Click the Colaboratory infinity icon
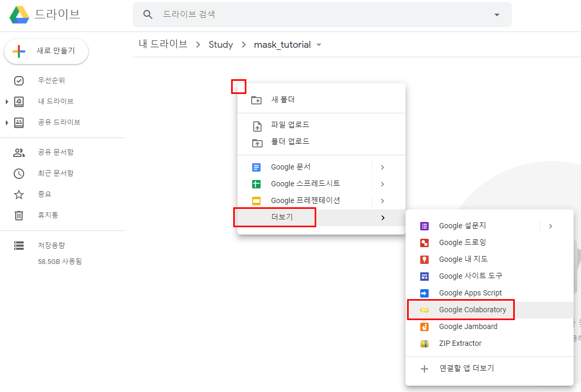The image size is (581, 392). click(x=424, y=310)
